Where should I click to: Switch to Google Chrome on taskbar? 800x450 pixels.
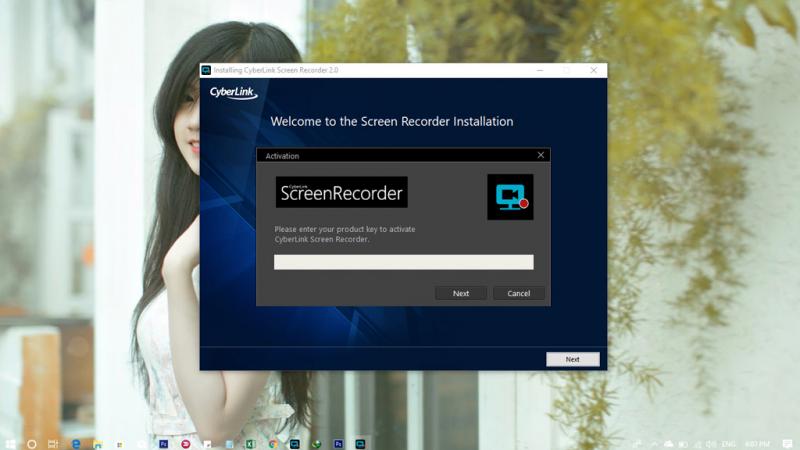273,443
